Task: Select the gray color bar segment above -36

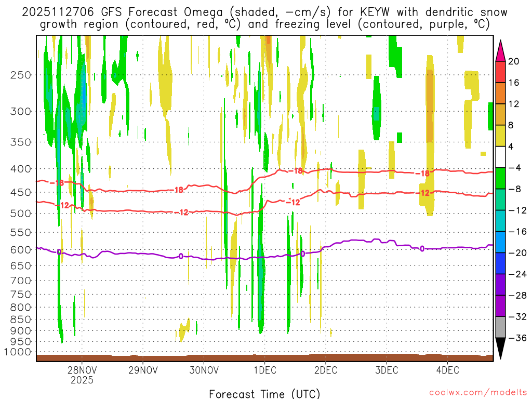Action: point(501,327)
